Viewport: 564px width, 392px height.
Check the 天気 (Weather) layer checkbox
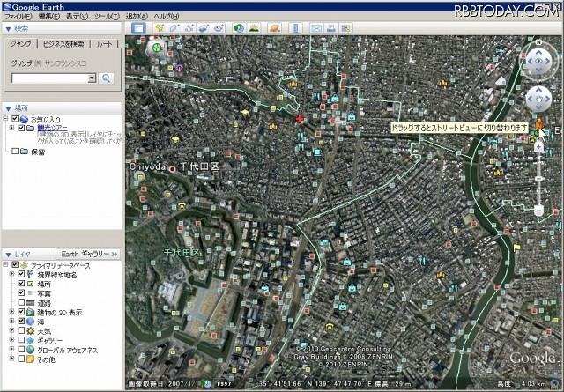point(22,331)
